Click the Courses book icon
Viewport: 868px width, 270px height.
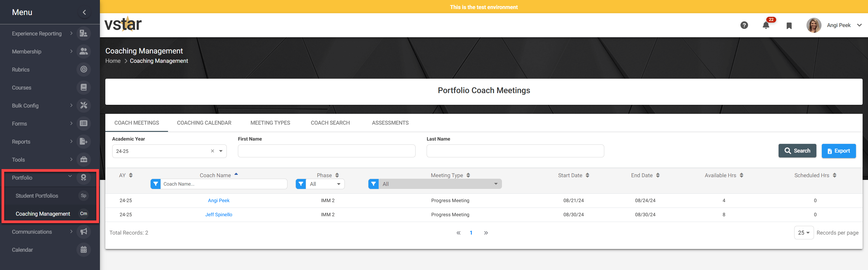click(84, 87)
